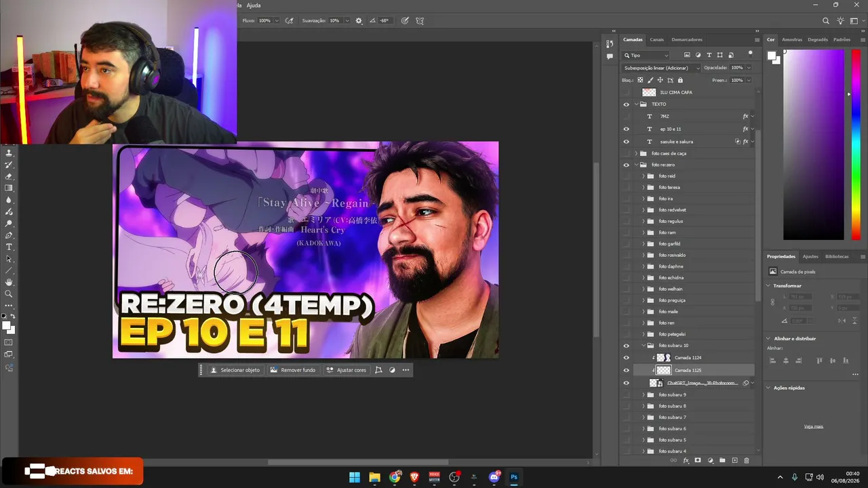Add a layer mask
This screenshot has height=488, width=868.
698,461
